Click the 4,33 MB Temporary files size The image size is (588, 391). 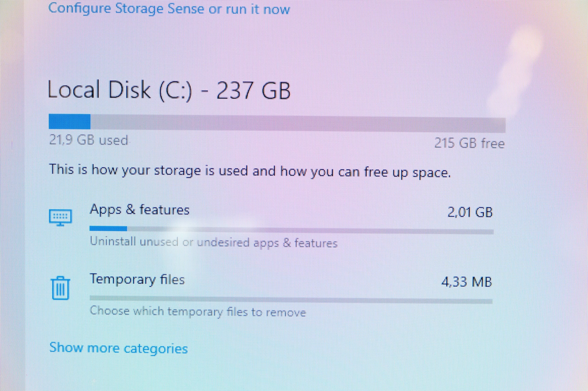[467, 282]
